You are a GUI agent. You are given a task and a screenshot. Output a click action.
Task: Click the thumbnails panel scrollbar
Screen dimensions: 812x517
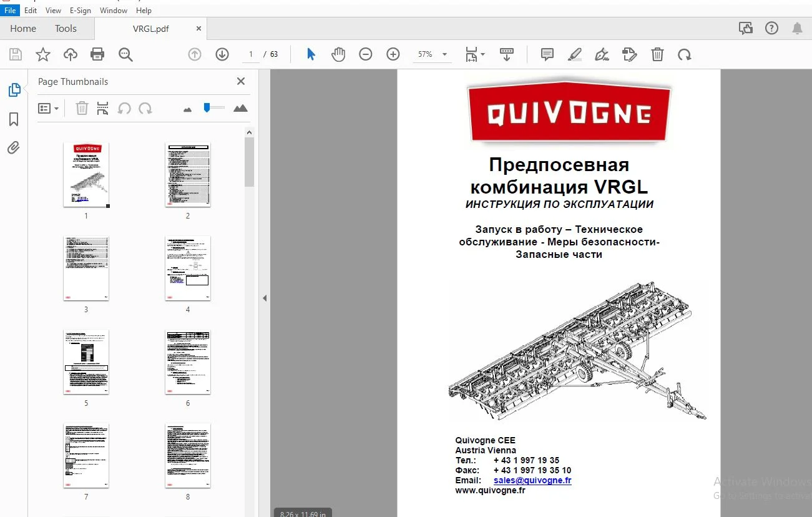tap(249, 162)
